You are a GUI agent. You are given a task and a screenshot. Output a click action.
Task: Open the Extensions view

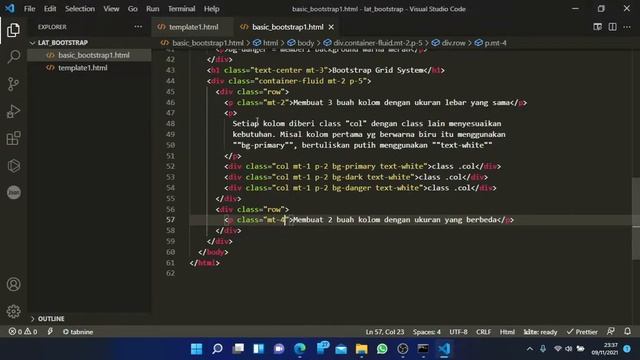[13, 138]
